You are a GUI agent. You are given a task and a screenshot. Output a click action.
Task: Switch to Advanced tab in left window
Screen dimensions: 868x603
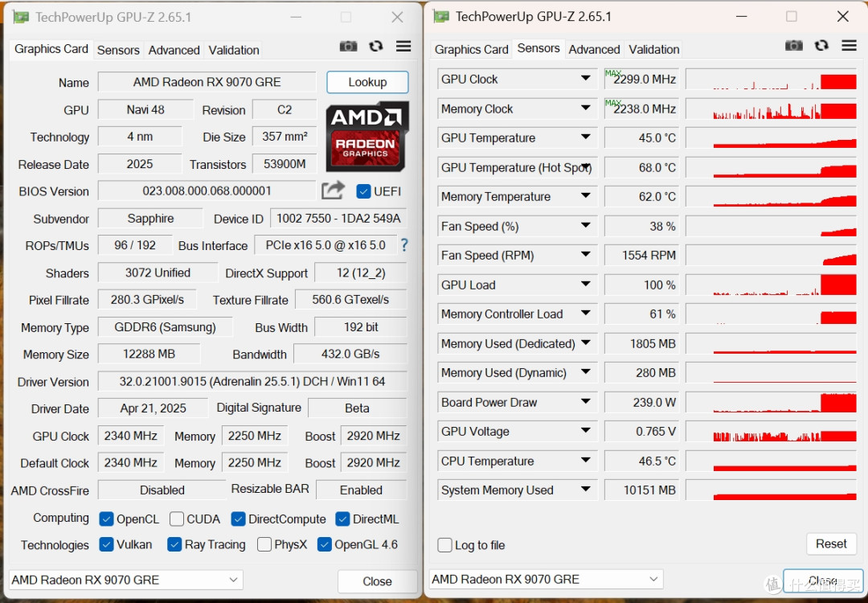[174, 50]
